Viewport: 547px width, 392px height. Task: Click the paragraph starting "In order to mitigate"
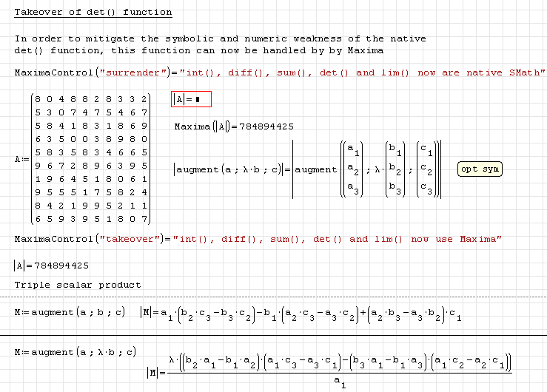coord(220,44)
